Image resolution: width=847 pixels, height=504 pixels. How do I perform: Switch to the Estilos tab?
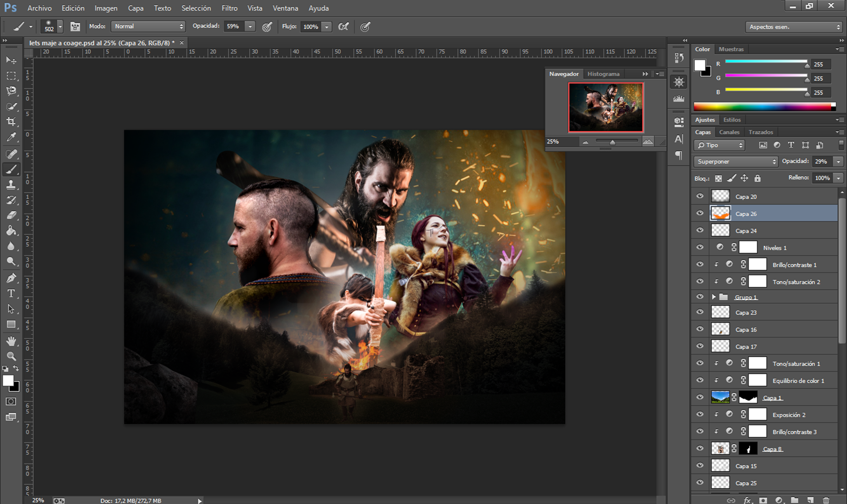[x=732, y=120]
